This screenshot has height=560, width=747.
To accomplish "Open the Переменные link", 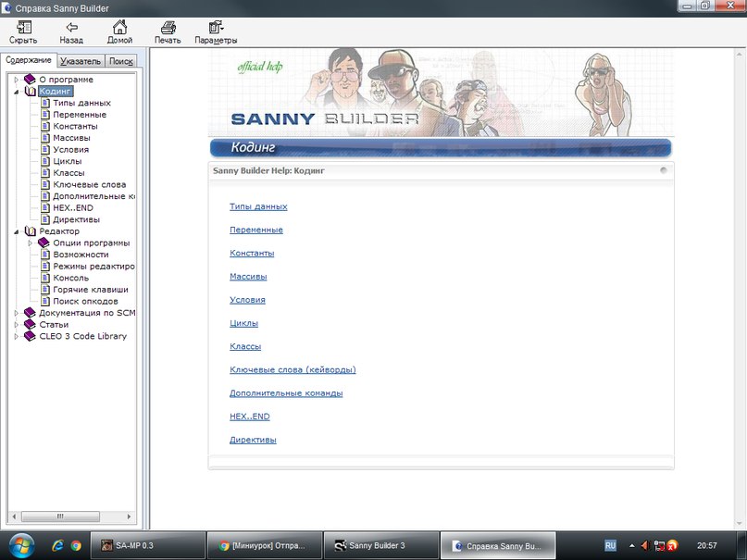I will (x=256, y=230).
